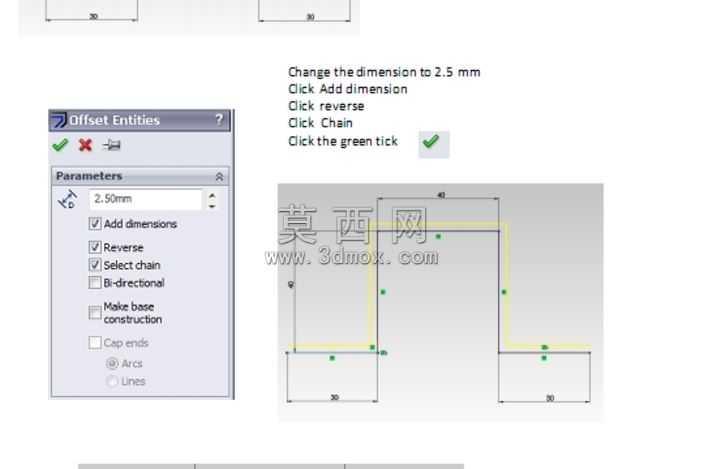The image size is (704, 469).
Task: Click 'Click the green tick' instruction text
Action: pos(343,141)
